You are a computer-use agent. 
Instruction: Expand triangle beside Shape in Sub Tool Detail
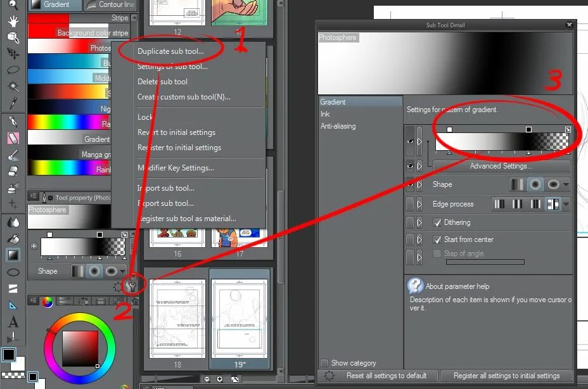point(419,184)
